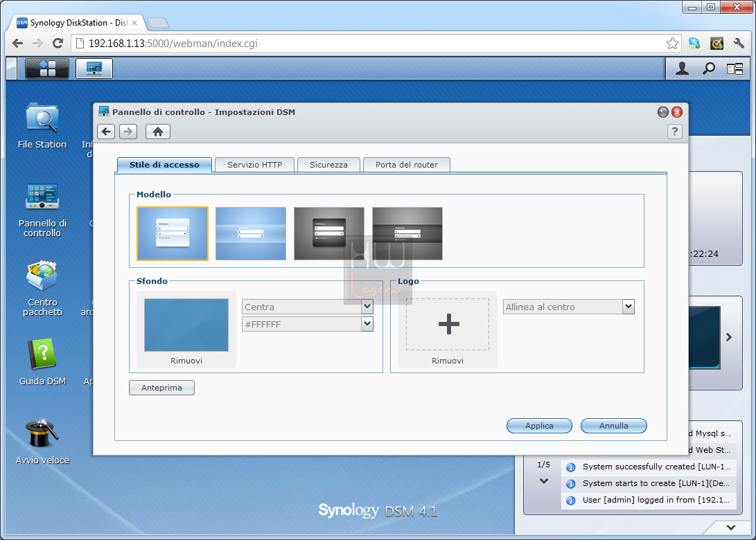The width and height of the screenshot is (756, 540).
Task: Minimize the Pannello di controllo window
Action: 663,112
